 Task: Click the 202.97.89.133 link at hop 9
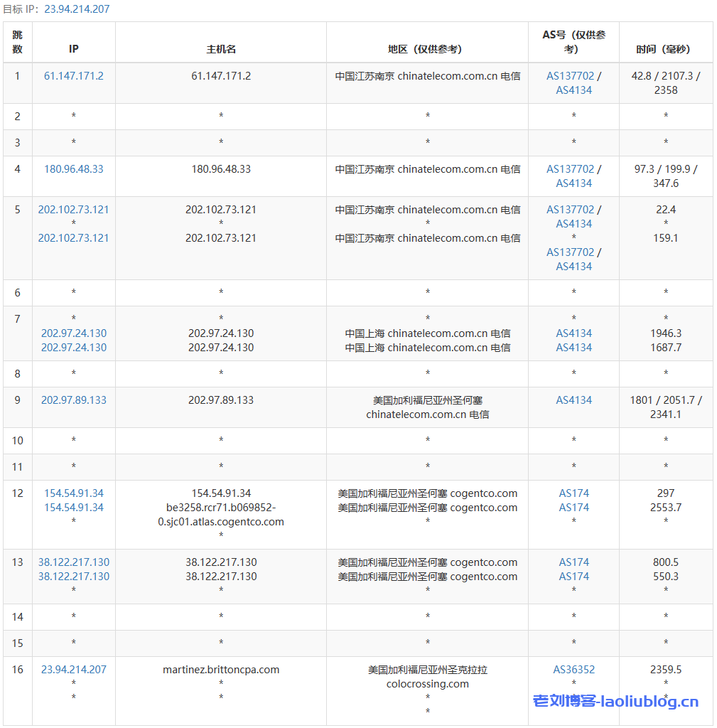[x=73, y=400]
